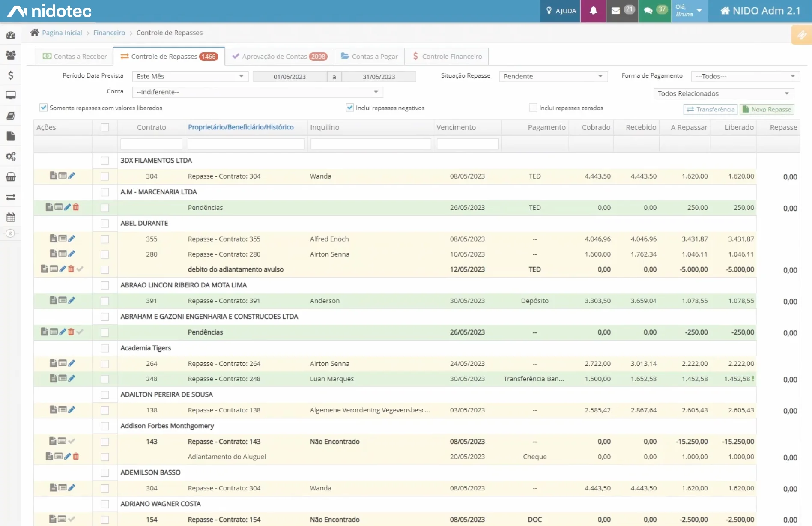Open the dollar sign sidebar icon
Screen dimensions: 812x526
pyautogui.click(x=11, y=75)
